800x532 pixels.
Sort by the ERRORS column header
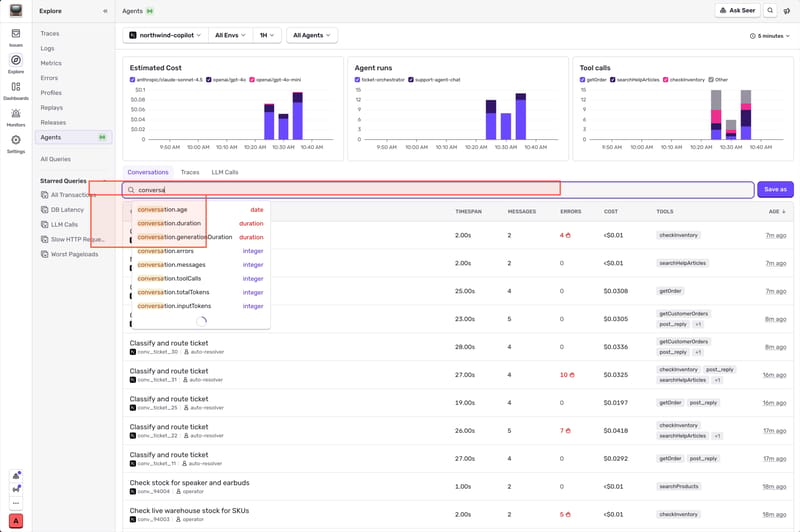point(570,211)
